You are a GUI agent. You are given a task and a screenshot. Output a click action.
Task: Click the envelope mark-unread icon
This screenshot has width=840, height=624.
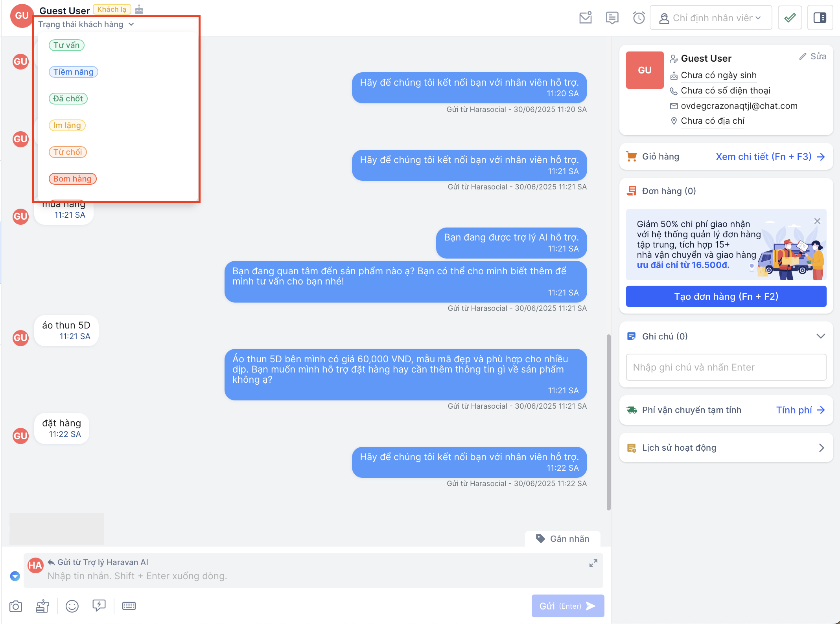(586, 18)
